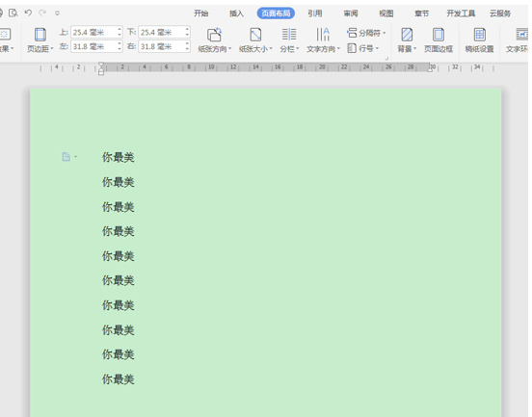532x417 pixels.
Task: Increase the top margin with the stepper
Action: click(120, 30)
